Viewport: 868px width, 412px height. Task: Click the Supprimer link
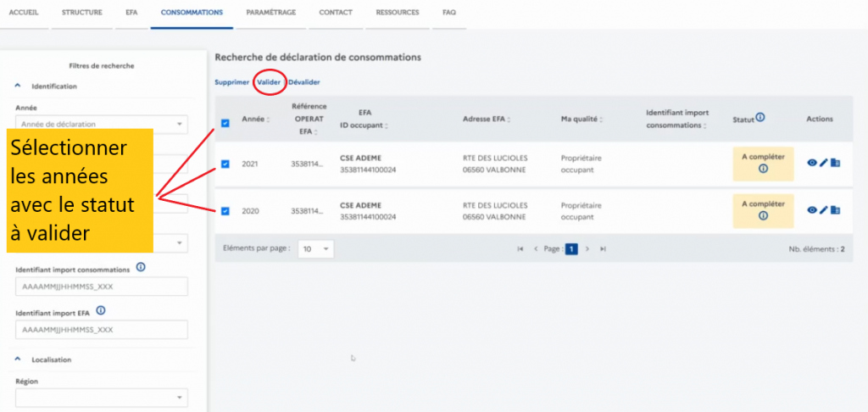tap(231, 82)
